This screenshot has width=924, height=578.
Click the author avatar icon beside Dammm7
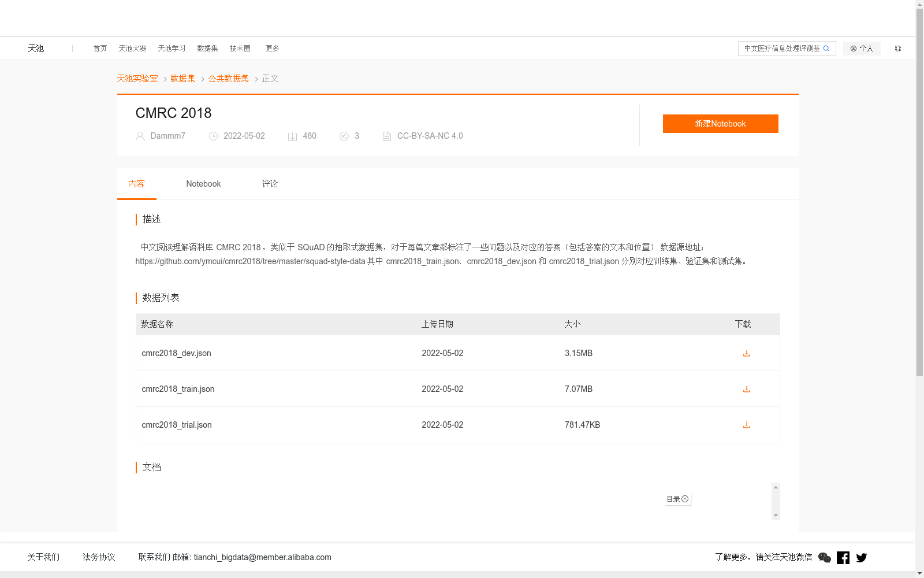click(x=140, y=136)
